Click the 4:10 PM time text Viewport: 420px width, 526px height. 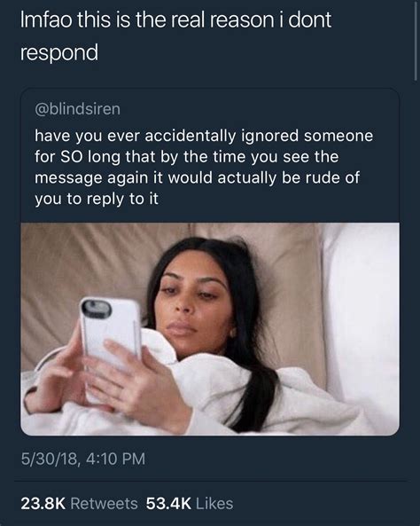116,459
